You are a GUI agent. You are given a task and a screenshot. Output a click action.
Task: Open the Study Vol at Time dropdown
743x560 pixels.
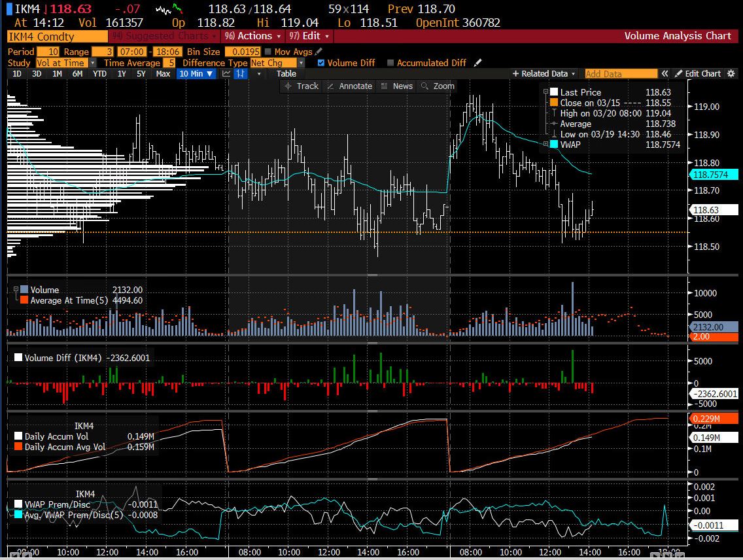point(66,63)
